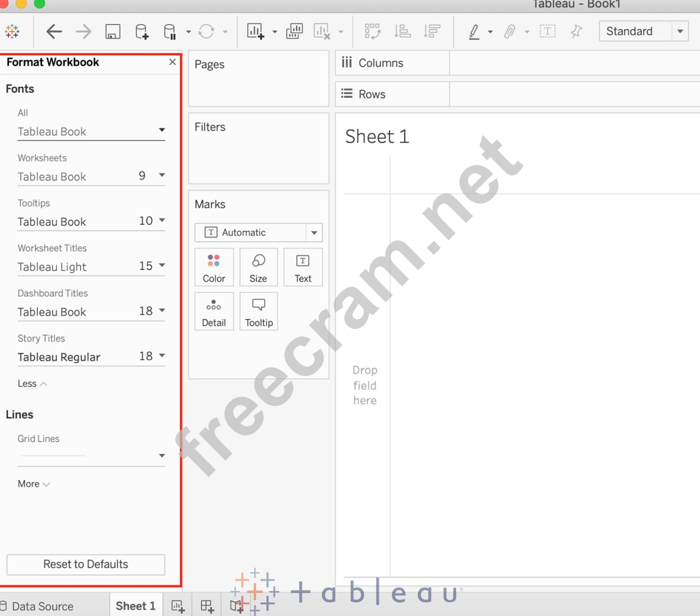Click the Fix Axes pin icon
700x616 pixels.
pyautogui.click(x=577, y=31)
